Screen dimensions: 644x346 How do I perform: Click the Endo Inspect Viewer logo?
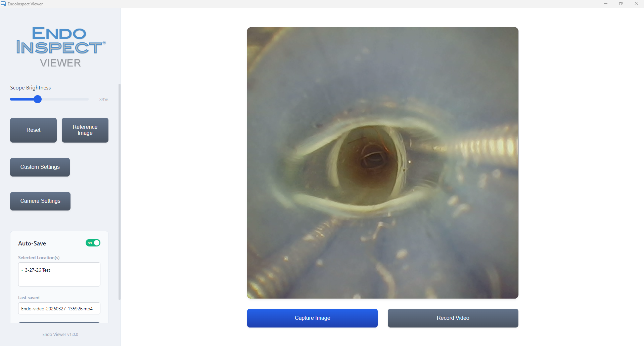click(x=60, y=47)
